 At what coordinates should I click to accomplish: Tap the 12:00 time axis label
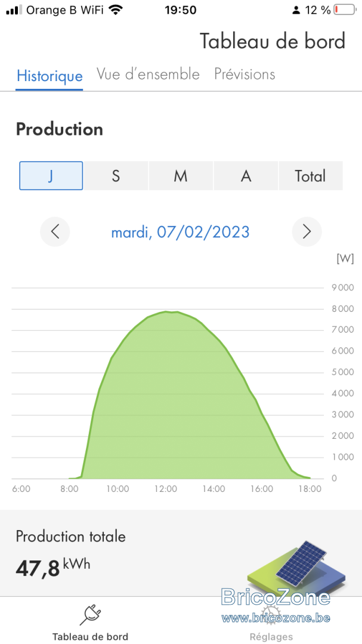tap(166, 489)
